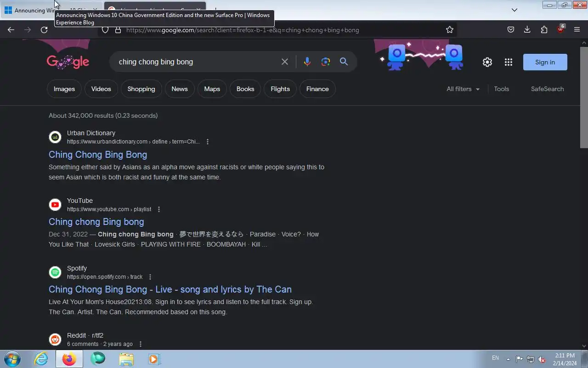Go back to the previous page
Image resolution: width=588 pixels, height=368 pixels.
(x=11, y=30)
